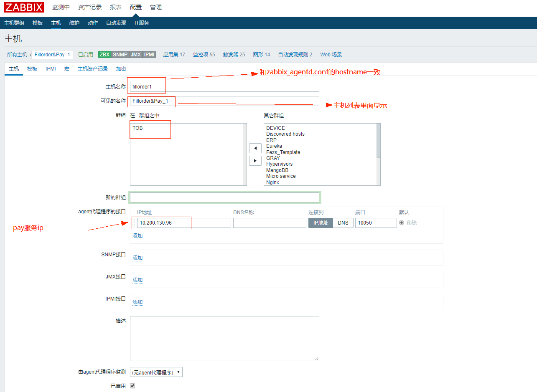
Task: Open the Fillorder&Pay_1 breadcrumb link
Action: click(x=52, y=55)
